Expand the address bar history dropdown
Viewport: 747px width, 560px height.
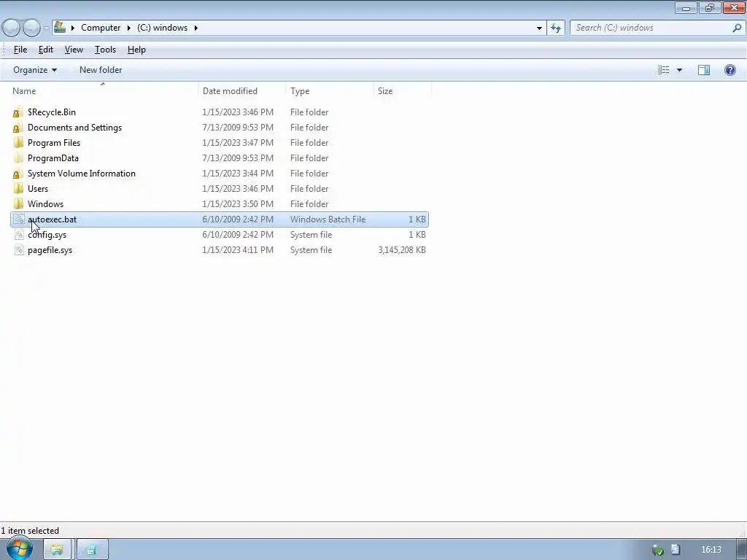click(539, 28)
